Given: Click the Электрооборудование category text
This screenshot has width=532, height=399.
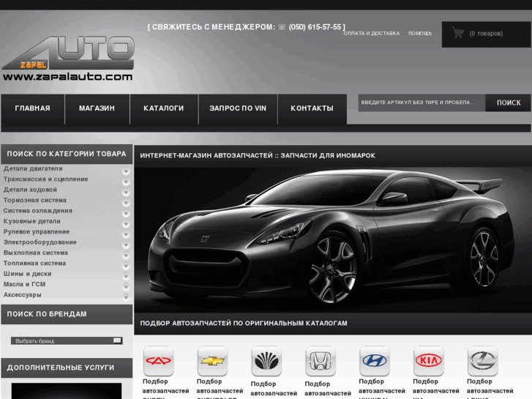Looking at the screenshot, I should [x=40, y=242].
